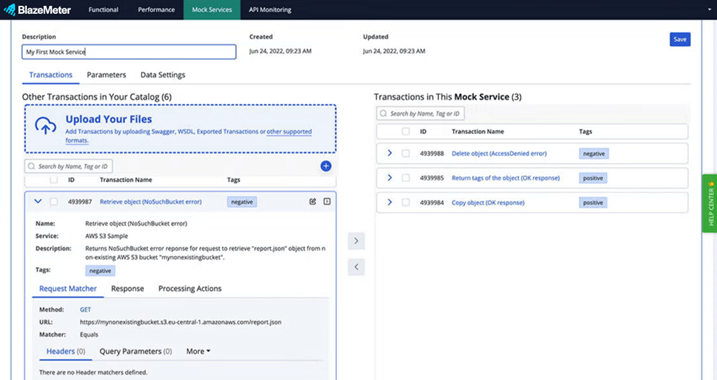Click the search icon in catalog search box
This screenshot has width=717, height=380.
pyautogui.click(x=32, y=166)
